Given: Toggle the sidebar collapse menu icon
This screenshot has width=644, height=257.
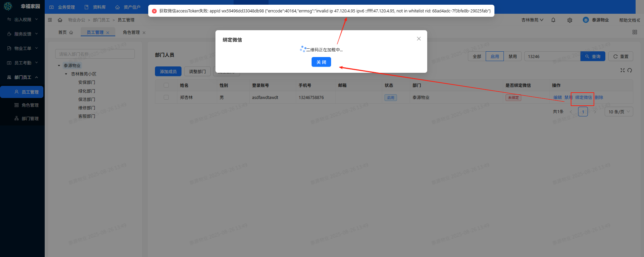Looking at the screenshot, I should coord(50,20).
